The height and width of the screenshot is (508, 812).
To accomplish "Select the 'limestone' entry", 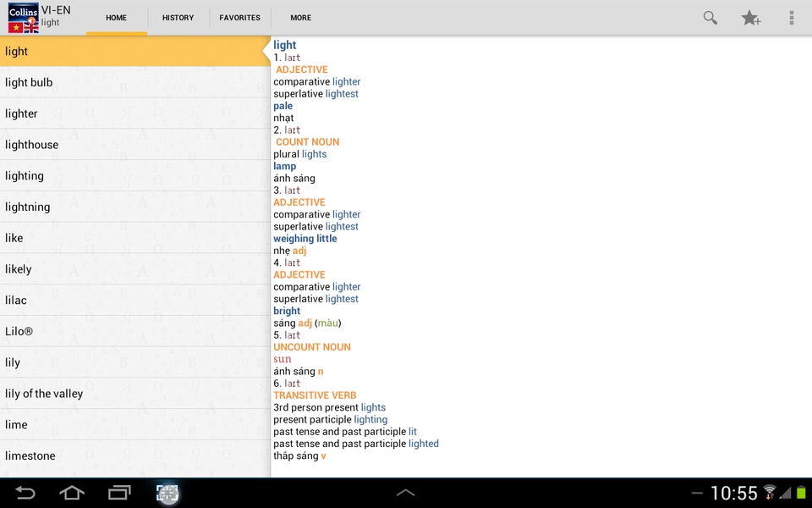I will [134, 456].
